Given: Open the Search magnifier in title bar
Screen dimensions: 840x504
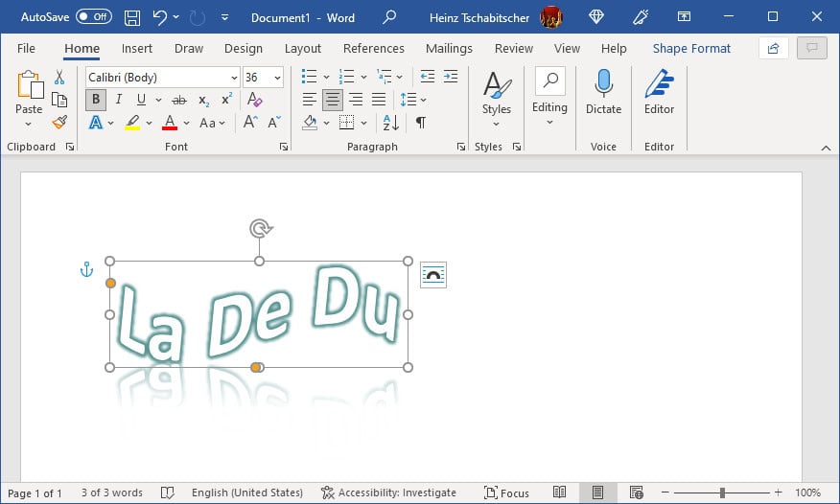Looking at the screenshot, I should pos(389,17).
